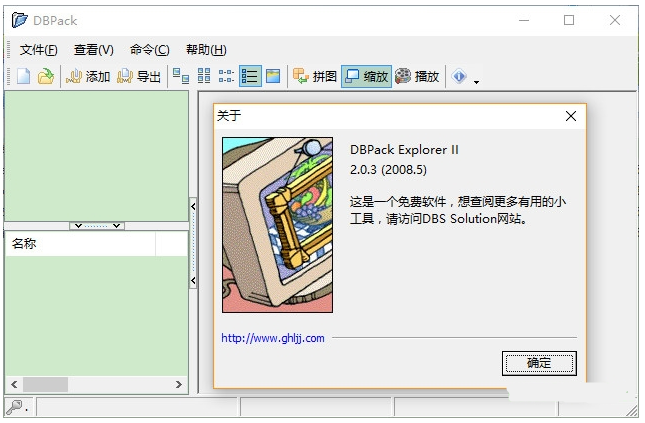645x423 pixels.
Task: Collapse the horizontal splitter right down arrow
Action: click(x=116, y=226)
